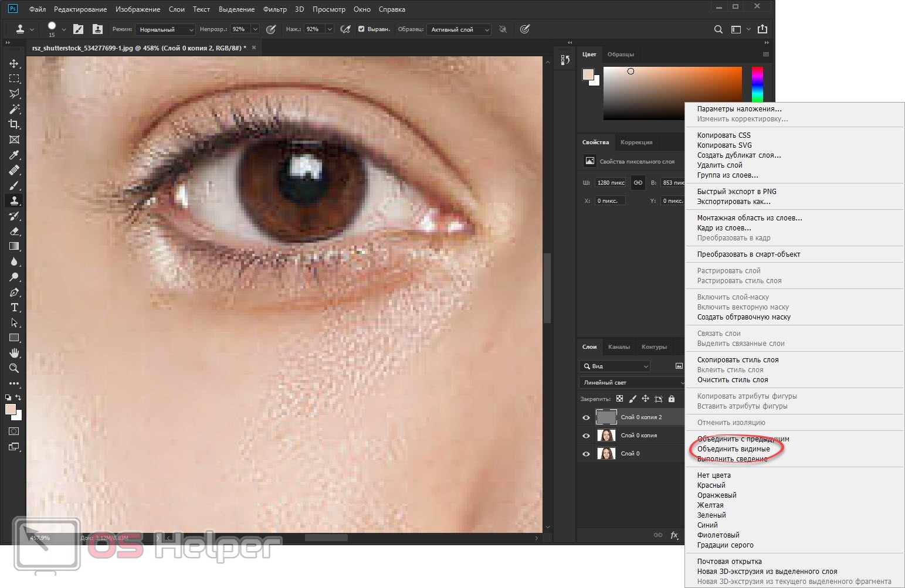Click the foreground color swatch in toolbox
This screenshot has width=905, height=588.
coord(11,410)
